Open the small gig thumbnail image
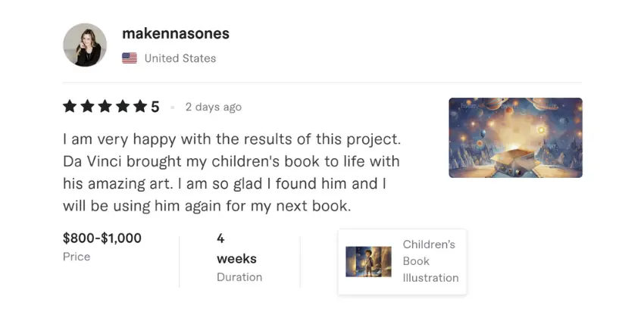 (x=368, y=261)
